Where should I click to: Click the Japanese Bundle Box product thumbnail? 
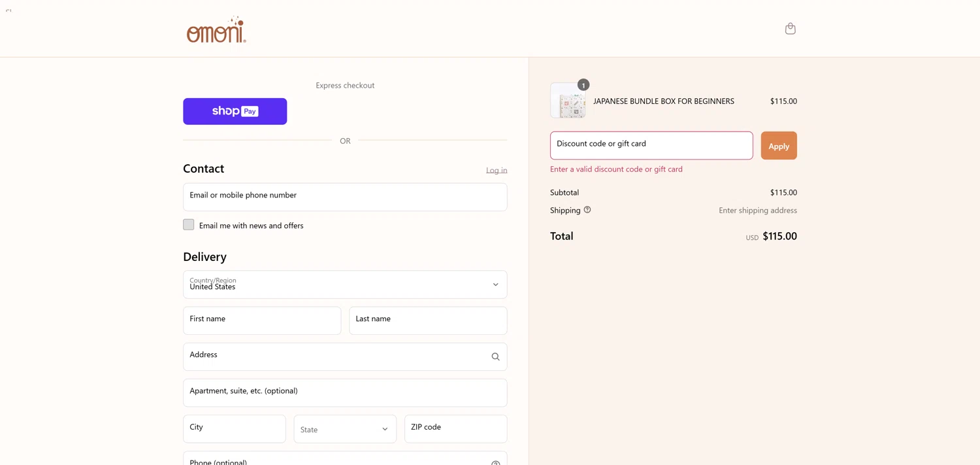568,101
